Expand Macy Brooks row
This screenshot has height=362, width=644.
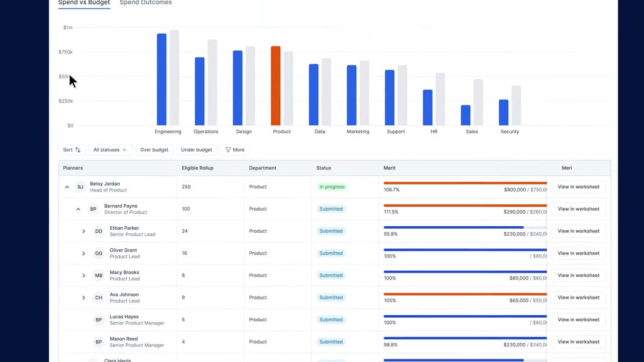click(84, 276)
